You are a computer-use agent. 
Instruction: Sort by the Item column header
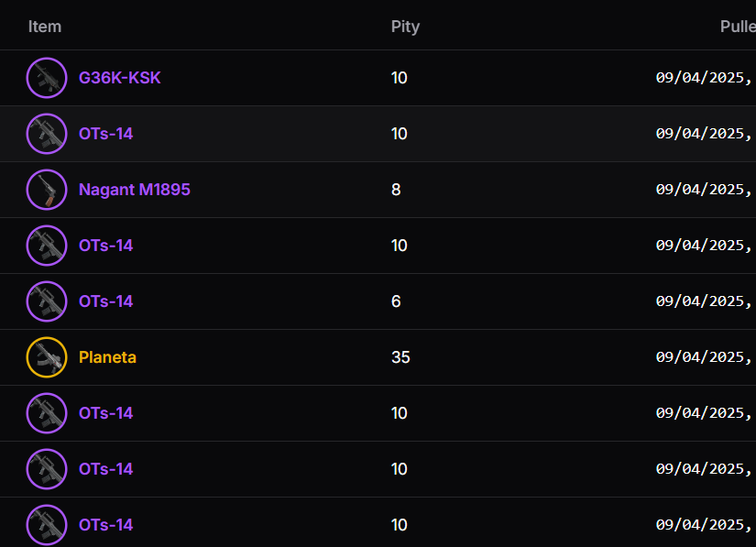pyautogui.click(x=45, y=27)
